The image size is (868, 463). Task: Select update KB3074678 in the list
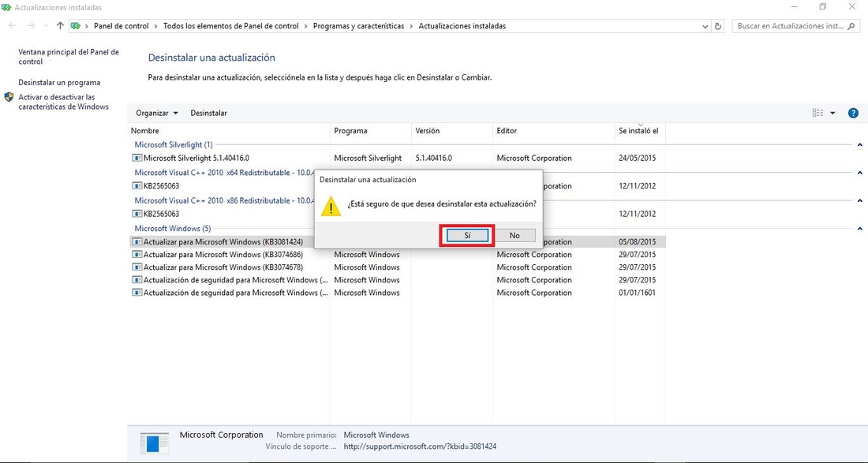point(398,267)
